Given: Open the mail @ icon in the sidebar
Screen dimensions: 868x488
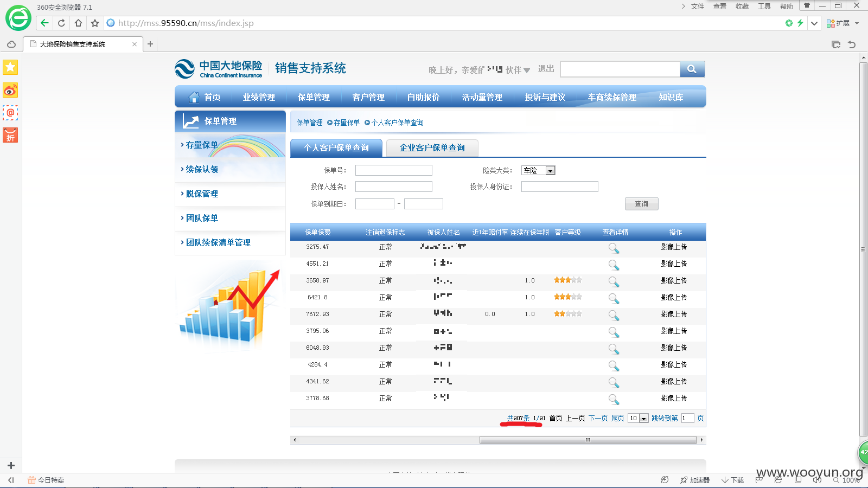Looking at the screenshot, I should point(10,113).
